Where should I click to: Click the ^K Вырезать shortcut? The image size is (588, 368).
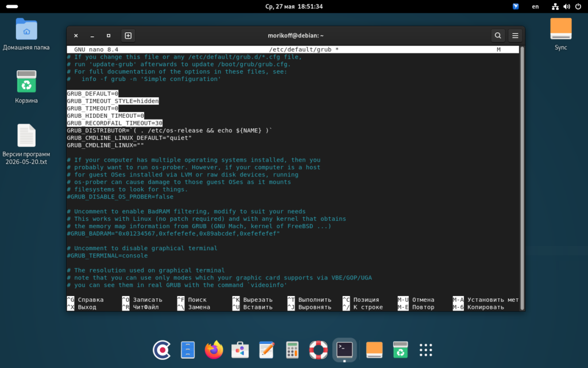coord(253,300)
